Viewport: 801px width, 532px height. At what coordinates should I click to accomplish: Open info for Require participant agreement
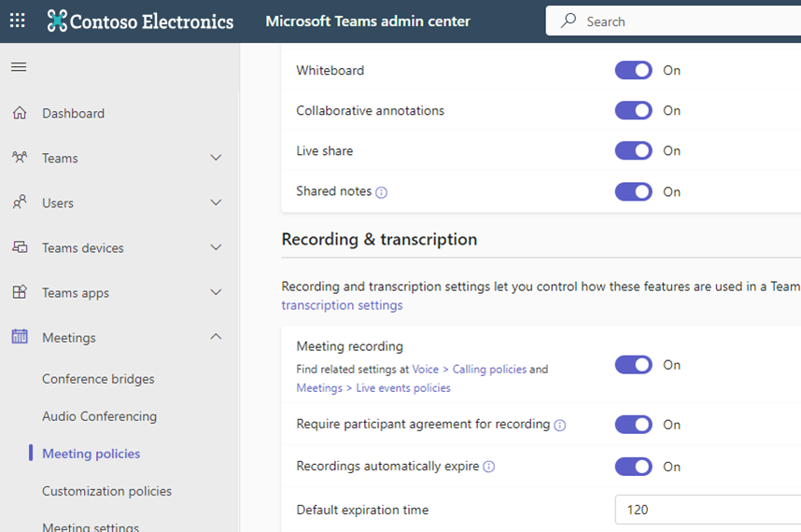point(560,426)
